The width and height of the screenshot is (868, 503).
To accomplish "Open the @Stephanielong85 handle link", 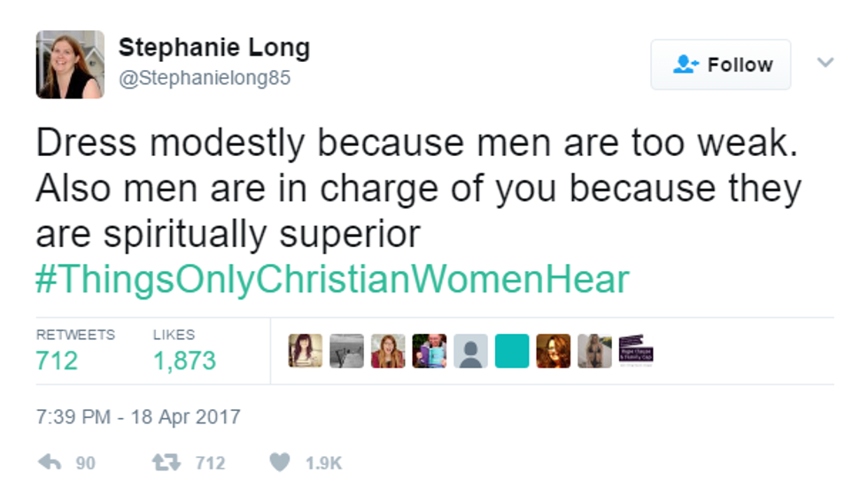I will 205,79.
